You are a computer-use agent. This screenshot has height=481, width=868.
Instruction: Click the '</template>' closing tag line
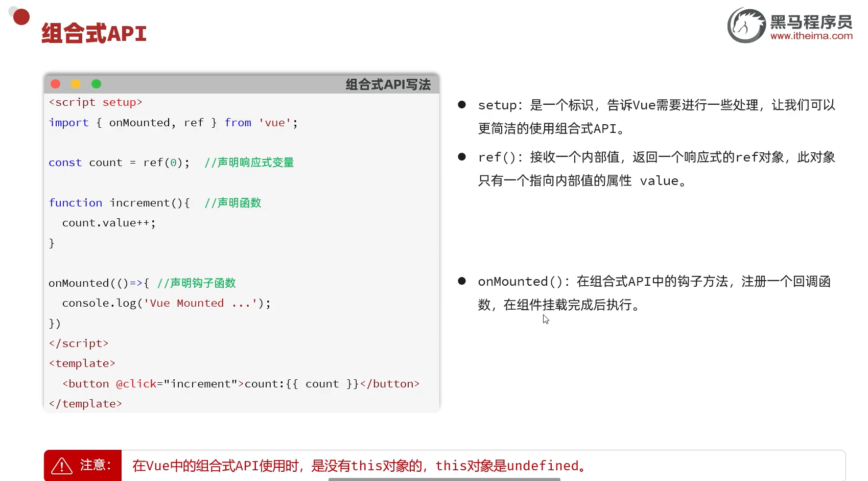[85, 404]
